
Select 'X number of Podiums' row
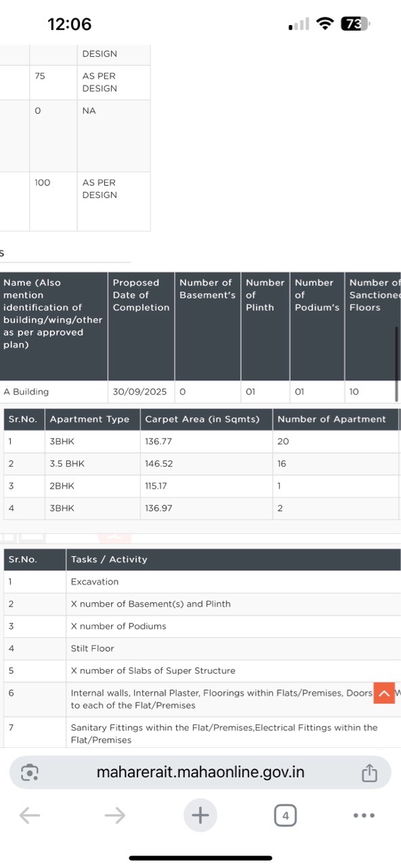click(x=202, y=627)
